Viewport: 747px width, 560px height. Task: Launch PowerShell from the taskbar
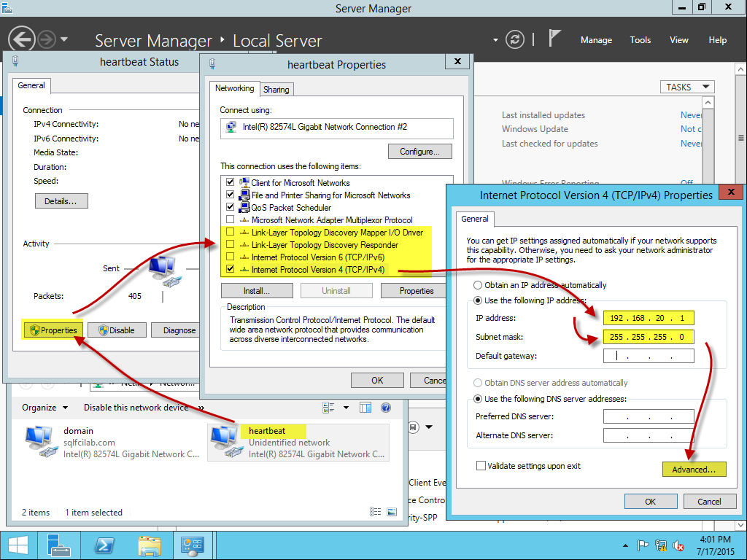click(104, 545)
